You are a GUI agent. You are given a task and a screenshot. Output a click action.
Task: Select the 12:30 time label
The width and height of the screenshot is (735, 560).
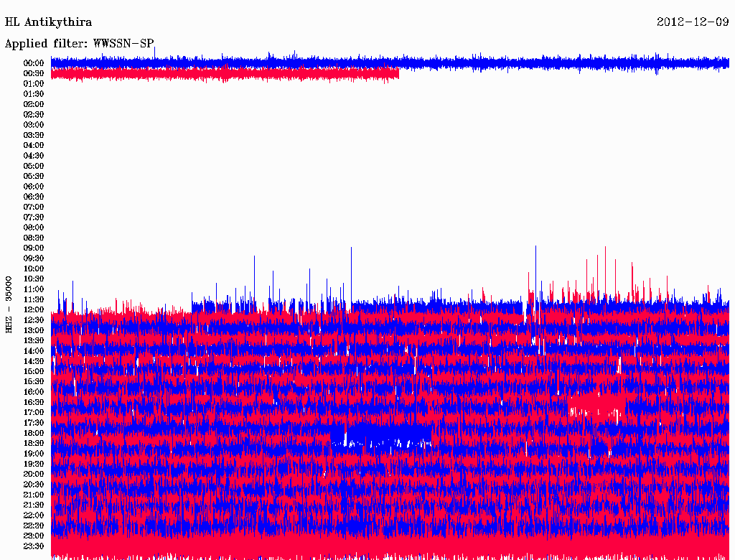[x=34, y=320]
